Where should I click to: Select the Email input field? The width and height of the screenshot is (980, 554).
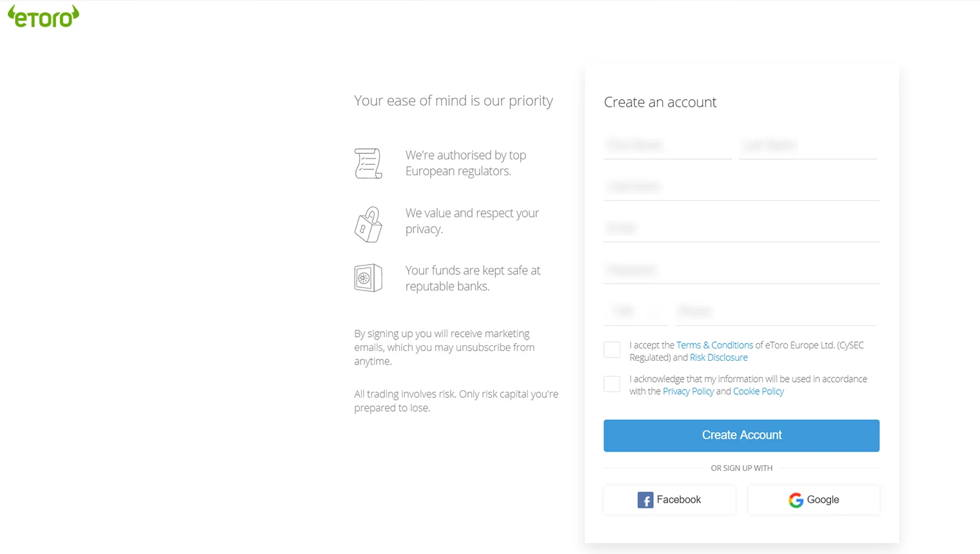(741, 228)
